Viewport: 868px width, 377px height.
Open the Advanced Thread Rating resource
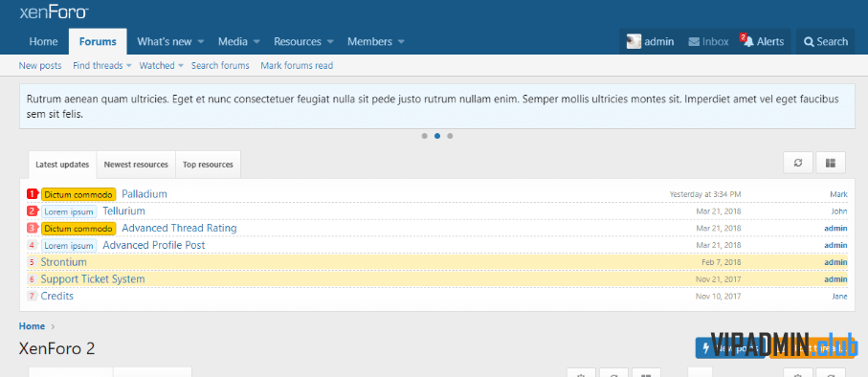pyautogui.click(x=179, y=228)
